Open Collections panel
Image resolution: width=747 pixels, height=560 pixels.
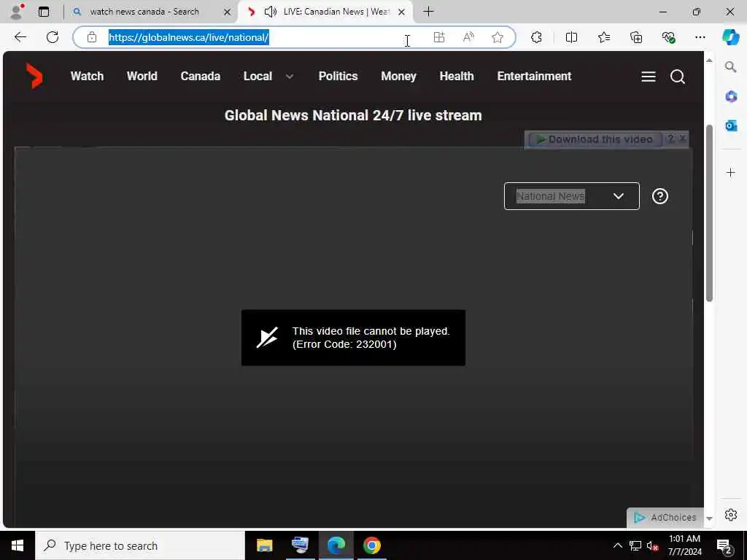point(636,37)
